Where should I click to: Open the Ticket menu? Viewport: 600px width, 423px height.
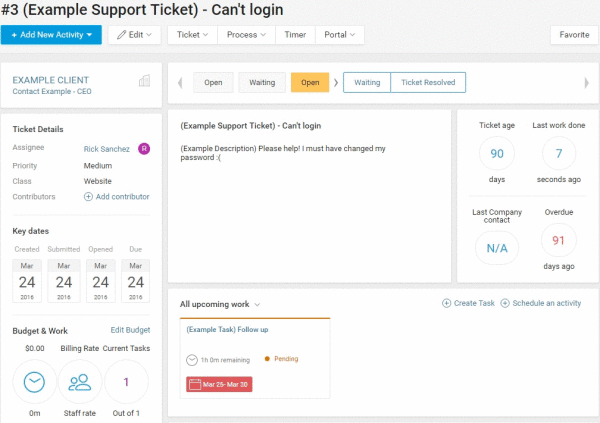point(193,34)
